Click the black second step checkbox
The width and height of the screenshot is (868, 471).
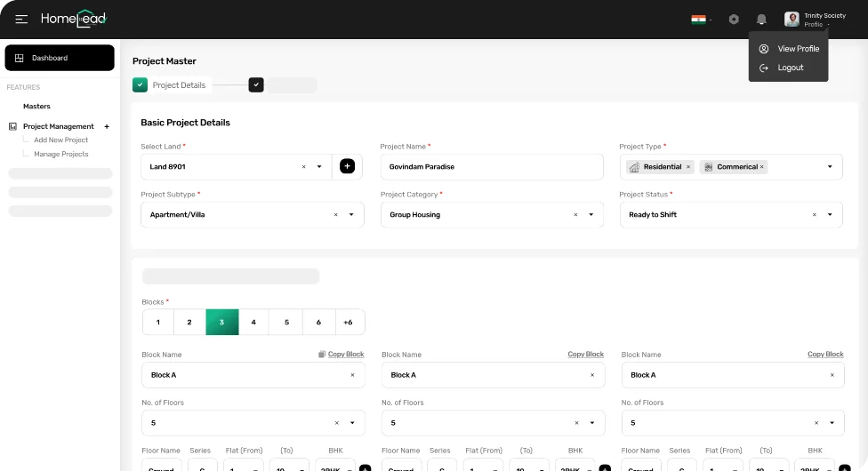256,85
